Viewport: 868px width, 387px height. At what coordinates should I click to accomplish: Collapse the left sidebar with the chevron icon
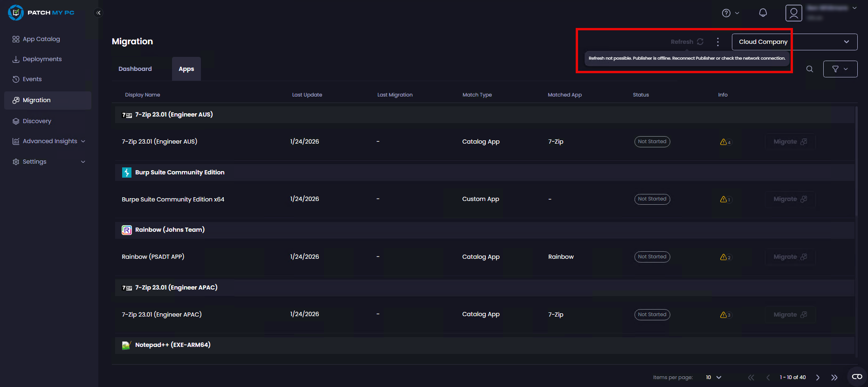click(x=98, y=13)
